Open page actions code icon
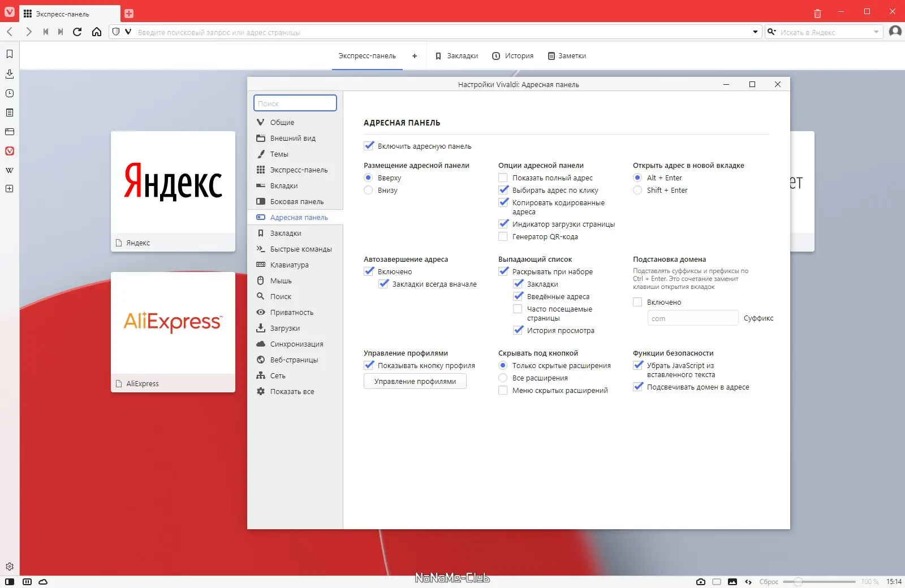The image size is (905, 588). (748, 582)
